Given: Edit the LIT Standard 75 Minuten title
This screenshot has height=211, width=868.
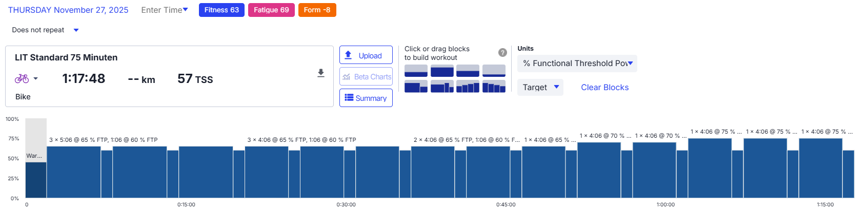Looking at the screenshot, I should (x=66, y=57).
